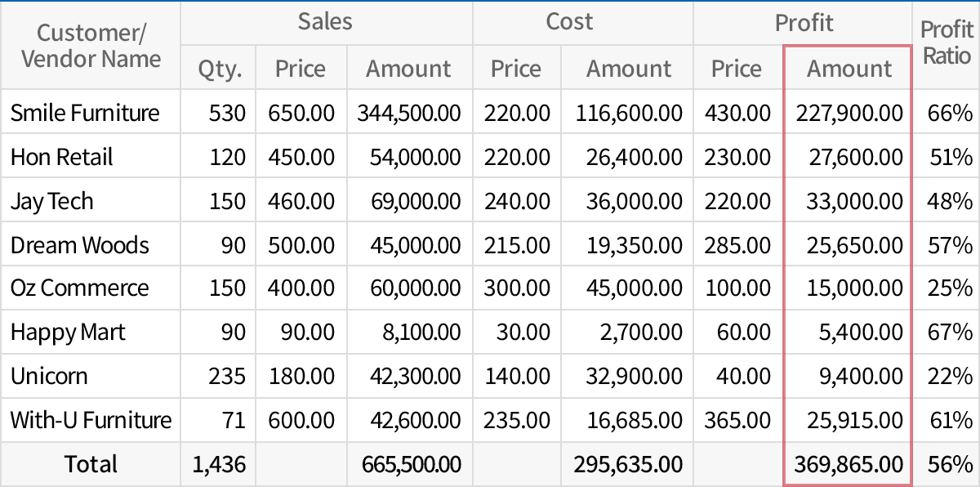Click the Total row label
980x487 pixels.
point(90,463)
